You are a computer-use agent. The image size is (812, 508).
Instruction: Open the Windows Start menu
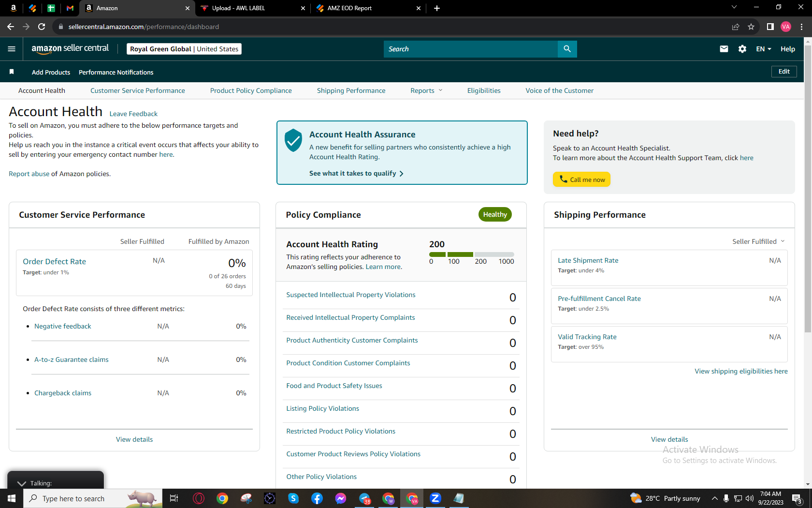(12, 498)
